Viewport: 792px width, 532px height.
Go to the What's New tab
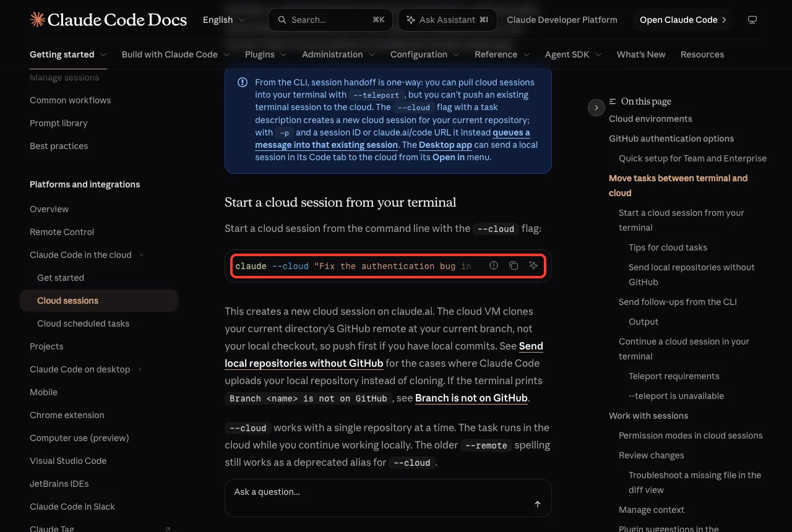pyautogui.click(x=641, y=54)
